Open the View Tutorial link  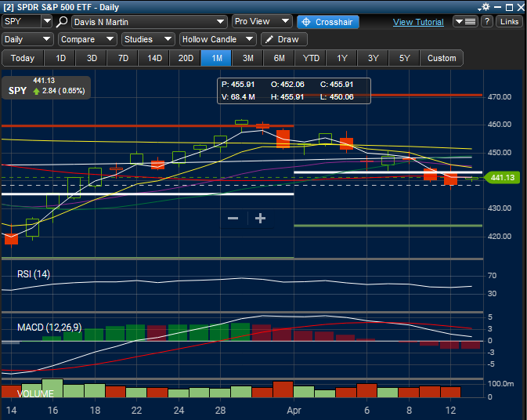pos(418,22)
